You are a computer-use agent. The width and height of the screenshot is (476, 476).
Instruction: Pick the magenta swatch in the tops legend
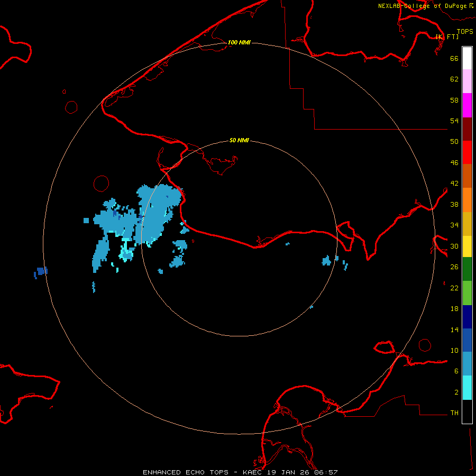(467, 105)
